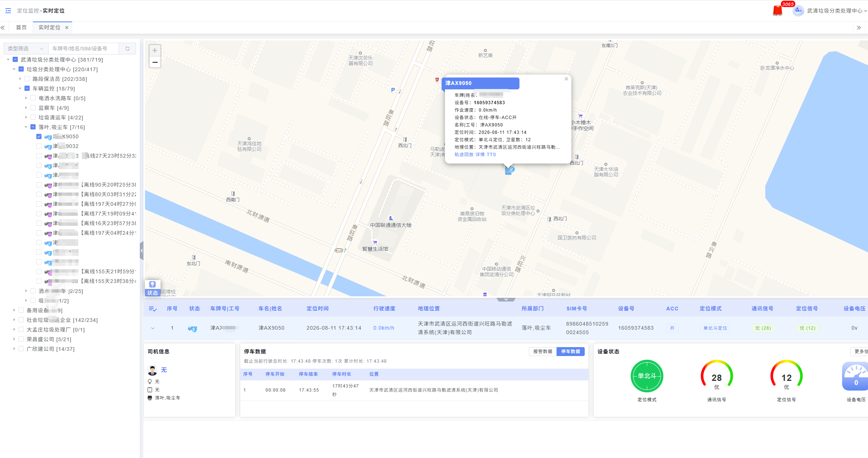Image resolution: width=868 pixels, height=458 pixels.
Task: Click the driver avatar icon
Action: click(x=152, y=370)
